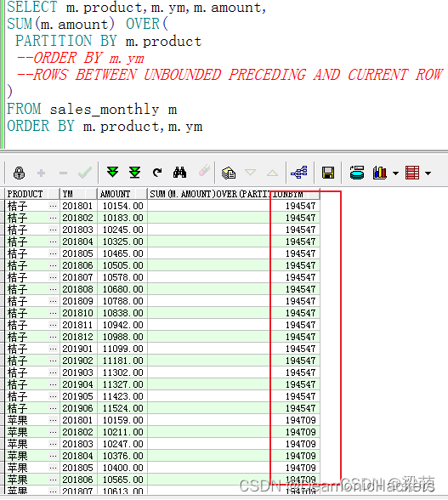
Task: Select sum cell 194709 in 苹果 201802 row
Action: point(234,432)
